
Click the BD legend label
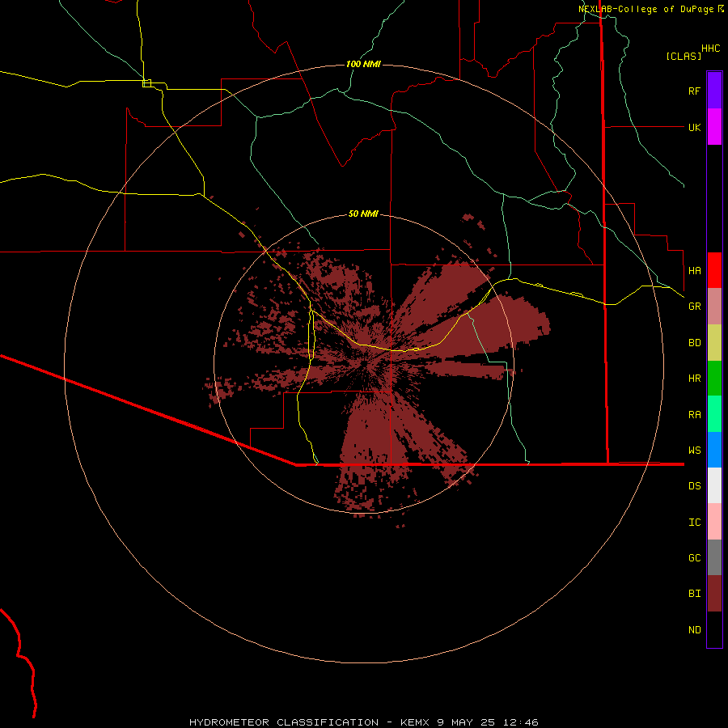(694, 343)
